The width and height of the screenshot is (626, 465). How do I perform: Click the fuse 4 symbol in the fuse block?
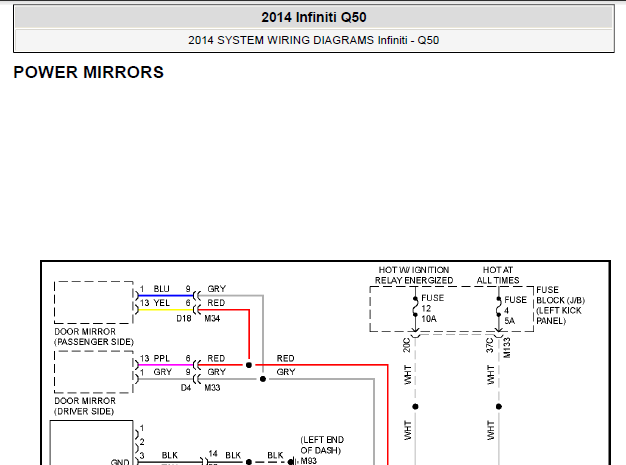pos(499,307)
